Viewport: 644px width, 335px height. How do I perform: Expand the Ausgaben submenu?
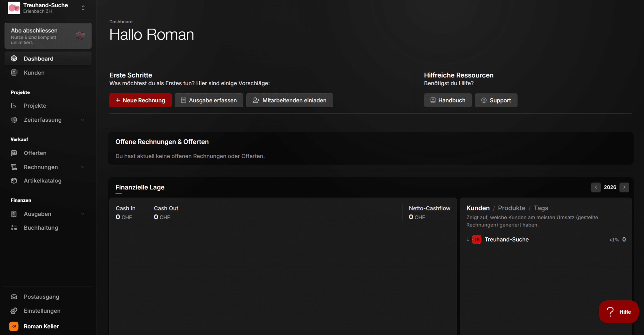click(83, 214)
